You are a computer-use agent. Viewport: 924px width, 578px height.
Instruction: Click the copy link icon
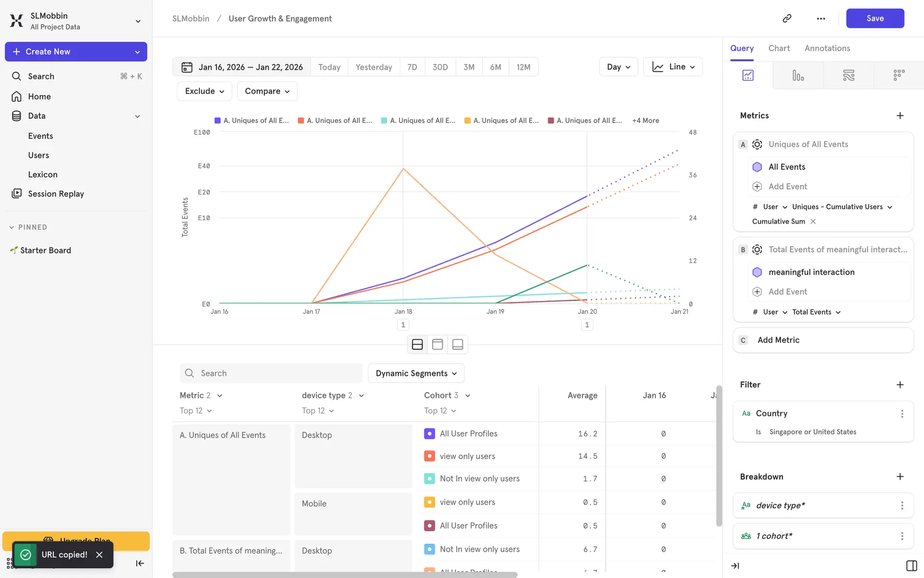coord(787,18)
